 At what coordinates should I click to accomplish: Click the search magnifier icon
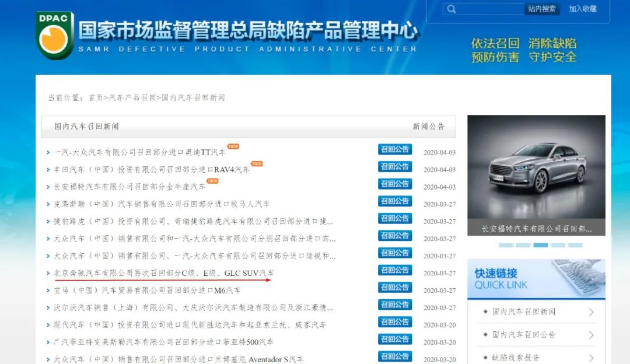451,9
